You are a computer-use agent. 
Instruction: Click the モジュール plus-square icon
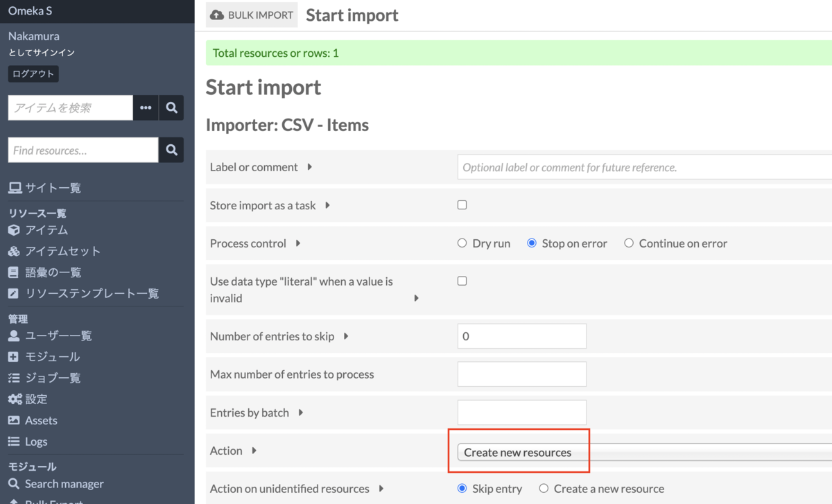(14, 357)
